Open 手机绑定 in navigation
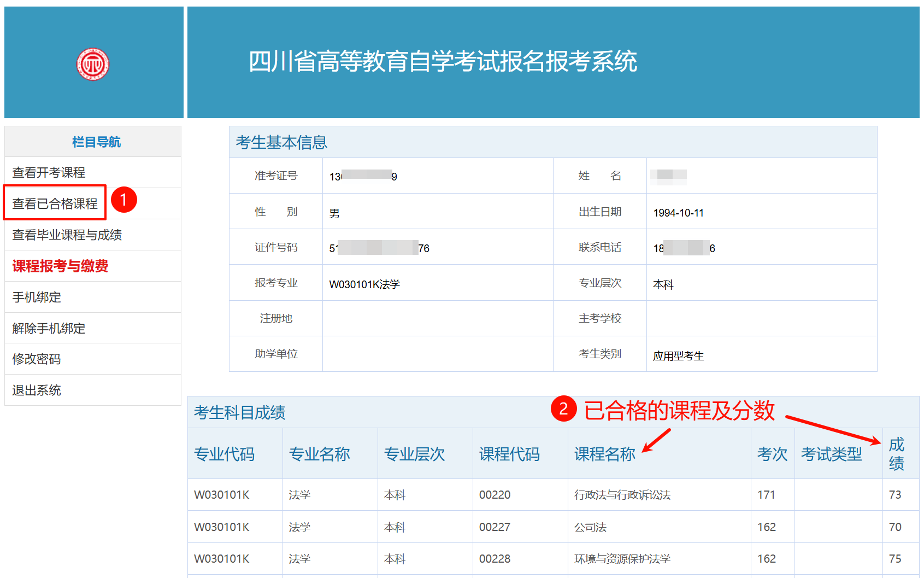 point(37,297)
